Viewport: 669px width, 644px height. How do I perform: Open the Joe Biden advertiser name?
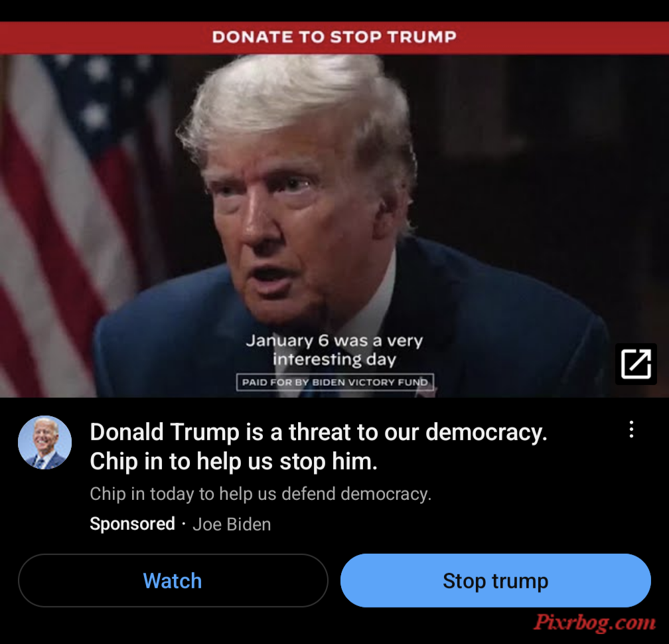tap(232, 524)
